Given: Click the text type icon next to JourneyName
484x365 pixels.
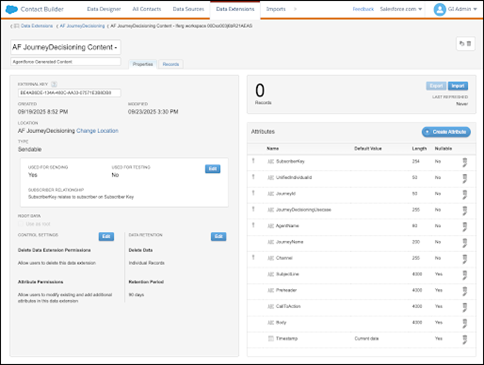Looking at the screenshot, I should pos(271,242).
